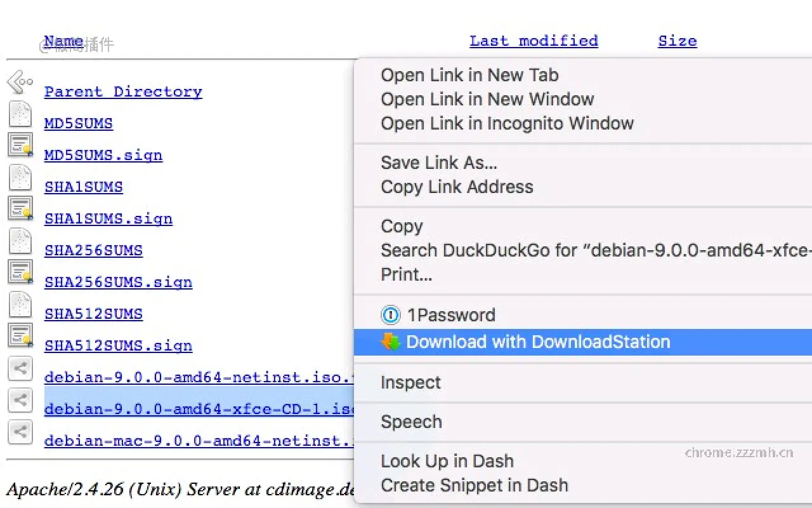The height and width of the screenshot is (508, 812).
Task: Sort files by Last modified
Action: coord(534,41)
